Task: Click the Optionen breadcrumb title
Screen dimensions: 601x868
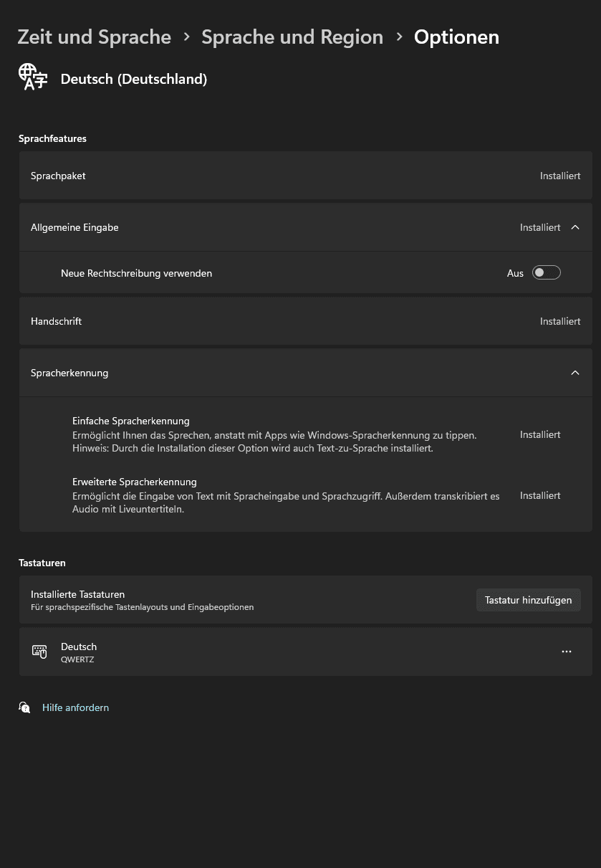Action: (456, 37)
